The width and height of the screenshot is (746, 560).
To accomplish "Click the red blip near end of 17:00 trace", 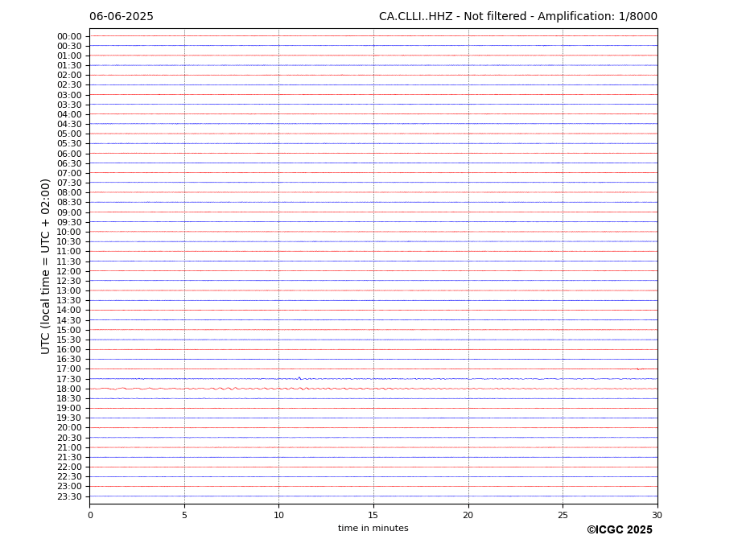I will pos(638,369).
